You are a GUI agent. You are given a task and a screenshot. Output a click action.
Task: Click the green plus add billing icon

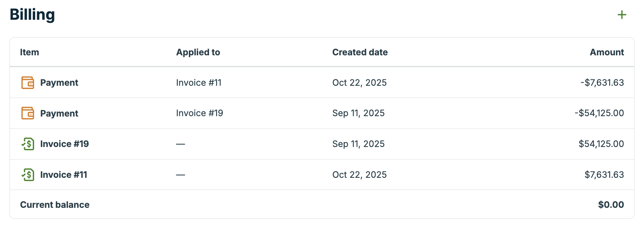pos(622,15)
